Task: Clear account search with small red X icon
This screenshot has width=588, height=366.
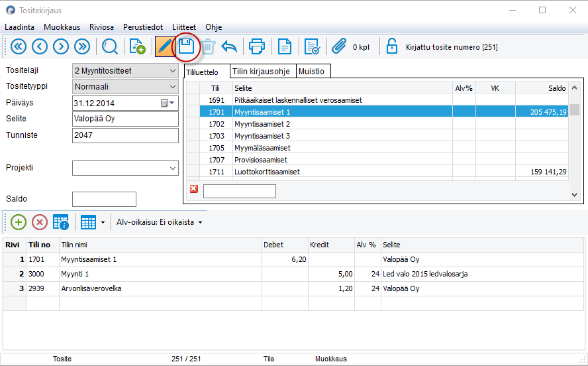Action: tap(194, 189)
